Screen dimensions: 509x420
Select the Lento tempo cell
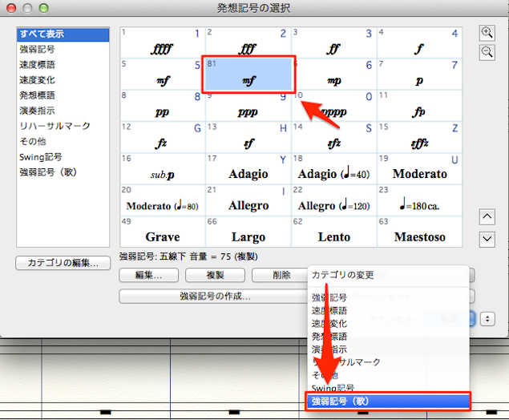[334, 232]
